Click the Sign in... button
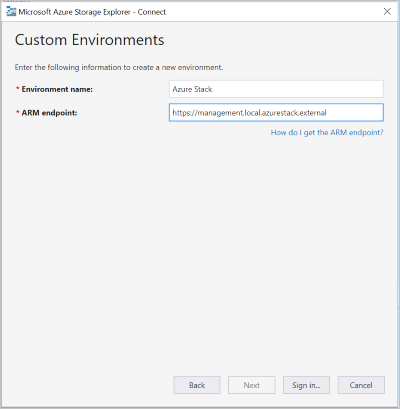 click(x=306, y=385)
